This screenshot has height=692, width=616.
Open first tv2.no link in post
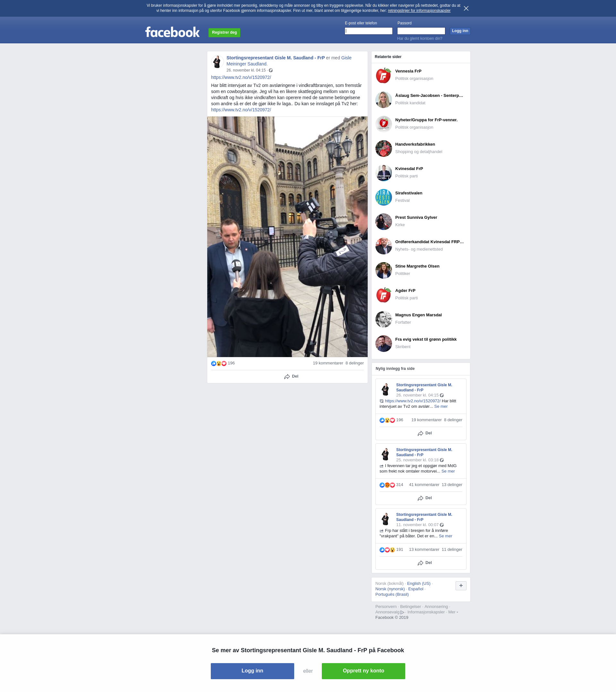tap(241, 77)
